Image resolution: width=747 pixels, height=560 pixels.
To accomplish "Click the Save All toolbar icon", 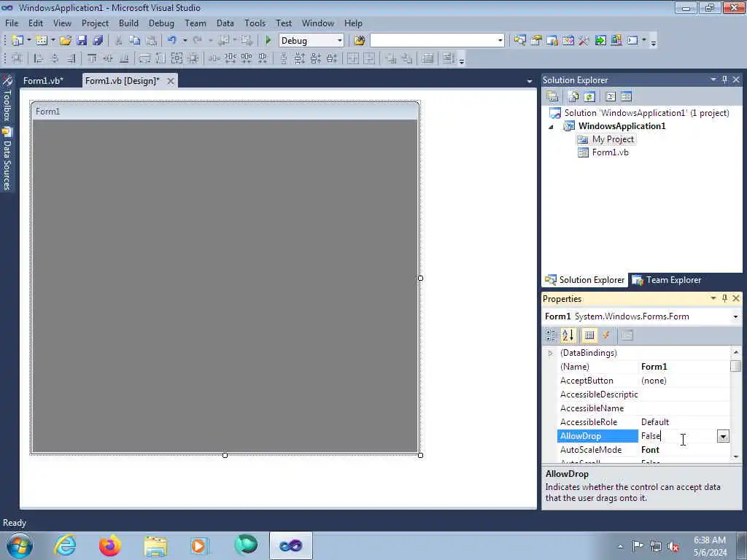I will click(98, 41).
